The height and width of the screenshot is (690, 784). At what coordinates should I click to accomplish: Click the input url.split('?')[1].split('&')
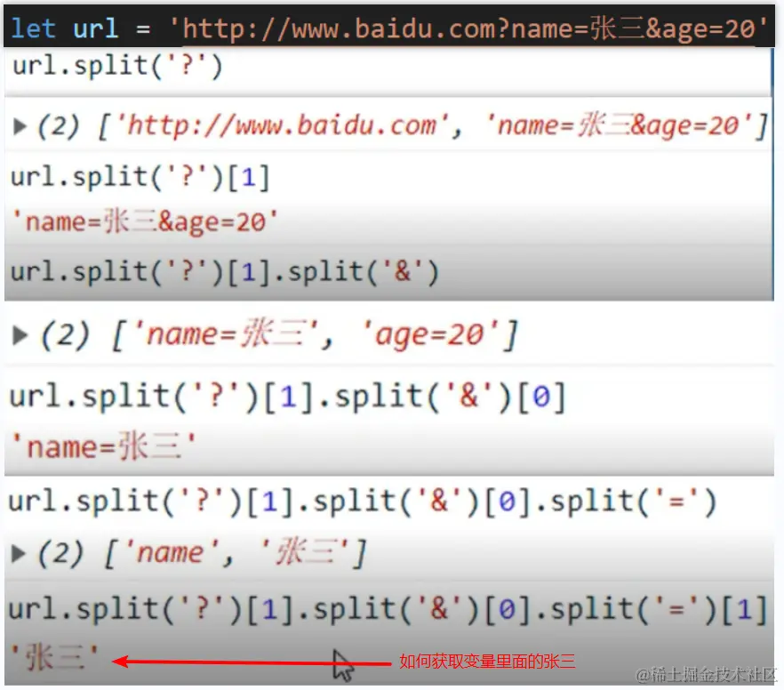pos(225,271)
